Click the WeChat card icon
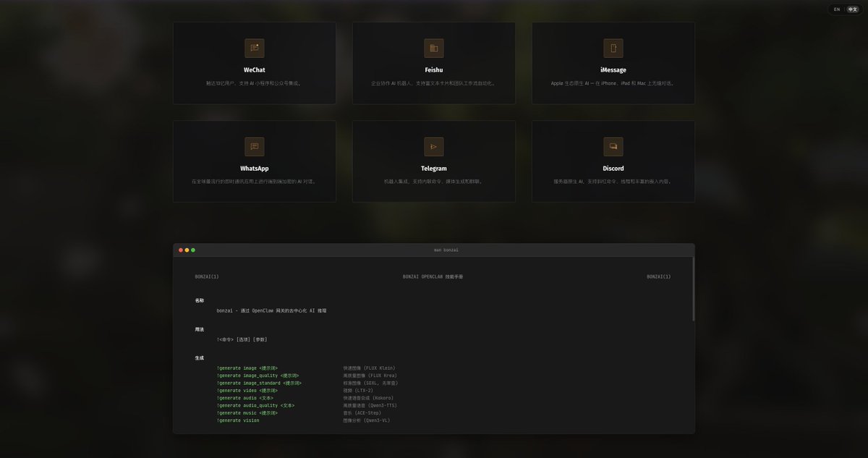868x458 pixels. 255,48
